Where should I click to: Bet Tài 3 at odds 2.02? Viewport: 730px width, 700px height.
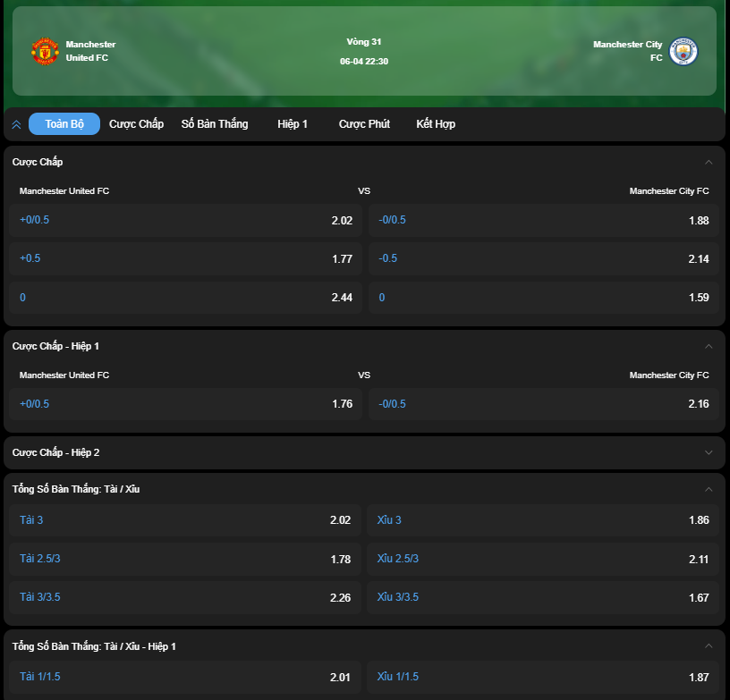(185, 520)
